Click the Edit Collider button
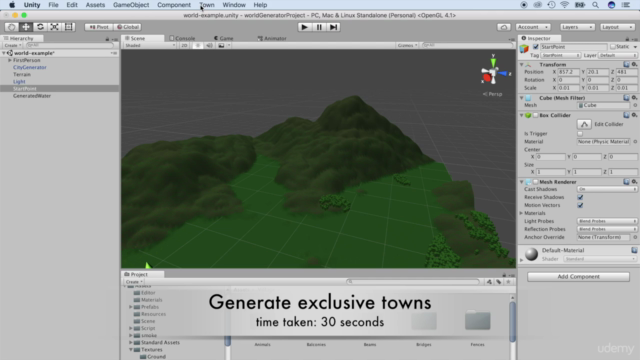This screenshot has height=360, width=640. click(x=584, y=124)
